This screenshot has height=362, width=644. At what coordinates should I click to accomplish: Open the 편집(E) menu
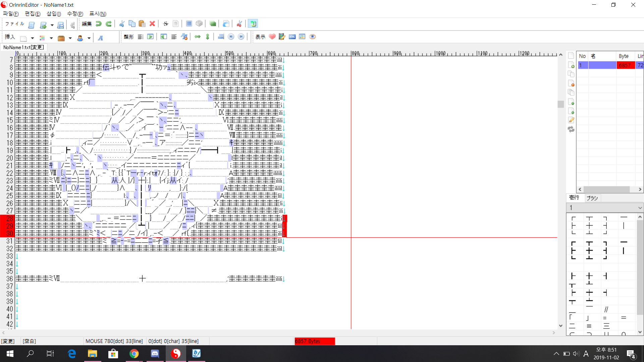click(33, 14)
